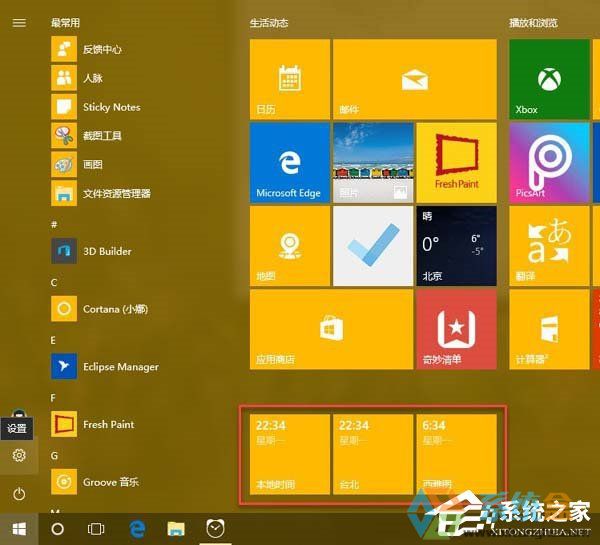Launch Edge from the taskbar
600x545 pixels.
tap(137, 529)
